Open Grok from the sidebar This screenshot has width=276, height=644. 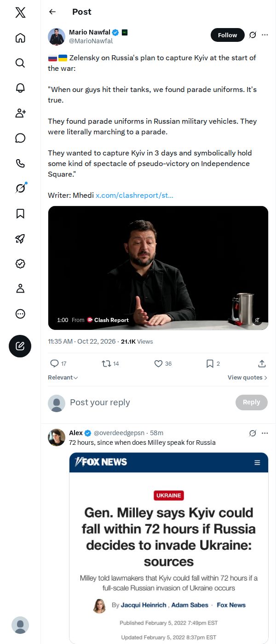20,188
